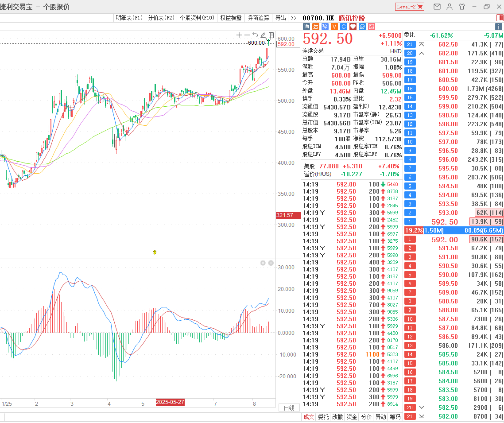Click the 委比 value -61.62%

pyautogui.click(x=441, y=36)
